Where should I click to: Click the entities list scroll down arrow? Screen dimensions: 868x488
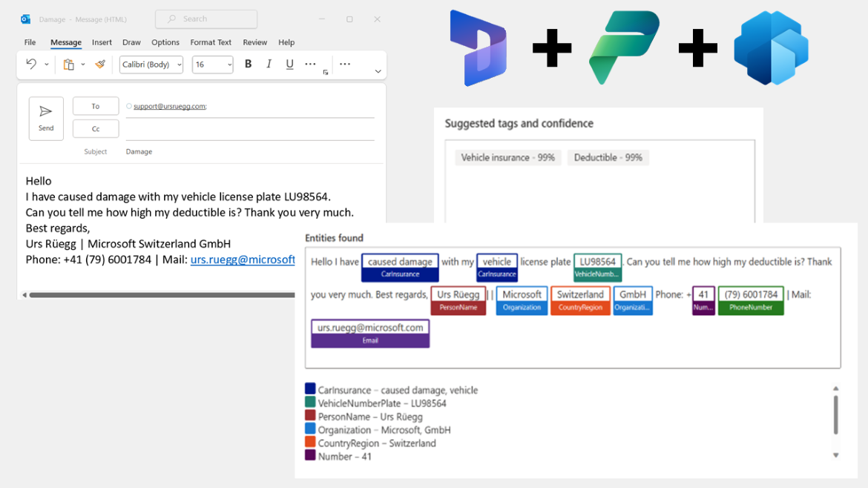835,455
